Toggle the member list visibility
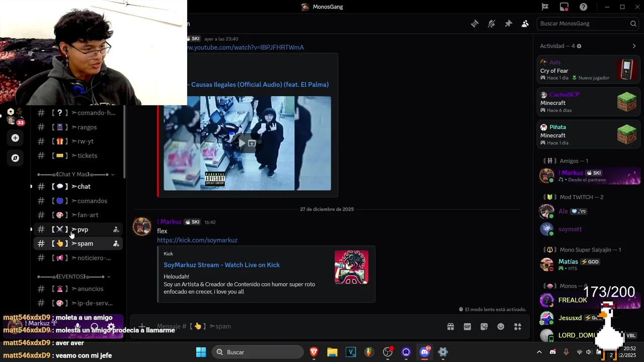This screenshot has width=644, height=362. click(x=525, y=24)
